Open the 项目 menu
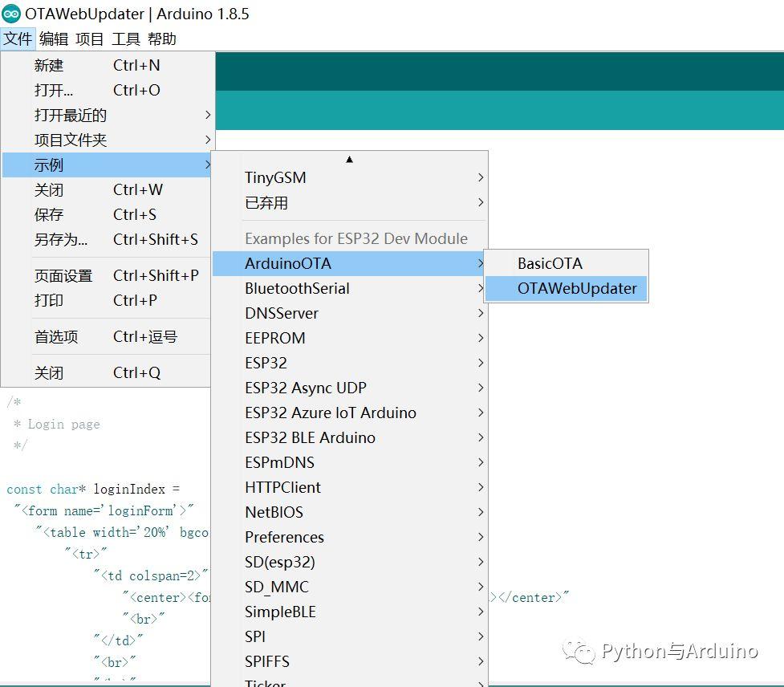The width and height of the screenshot is (784, 687). [90, 39]
